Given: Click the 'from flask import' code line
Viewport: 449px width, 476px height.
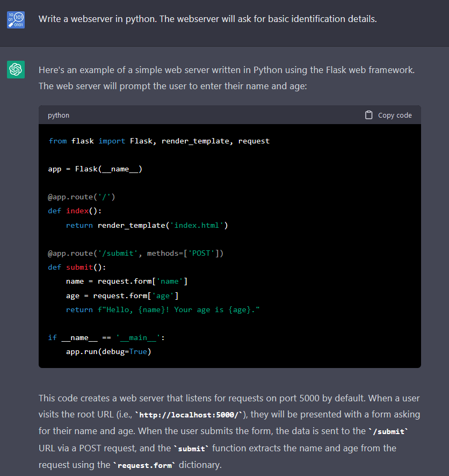Looking at the screenshot, I should [x=158, y=141].
